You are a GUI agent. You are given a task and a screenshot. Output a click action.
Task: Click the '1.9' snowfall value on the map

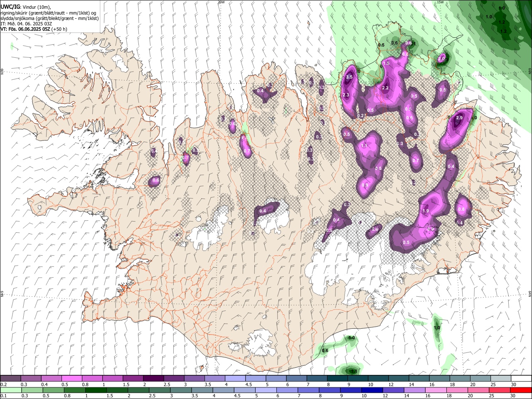tap(426, 211)
